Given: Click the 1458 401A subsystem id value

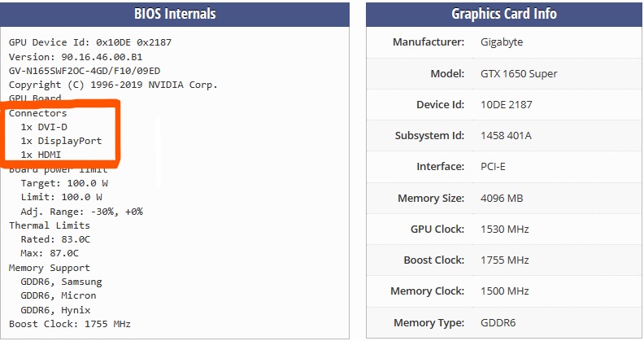Looking at the screenshot, I should pyautogui.click(x=506, y=136).
